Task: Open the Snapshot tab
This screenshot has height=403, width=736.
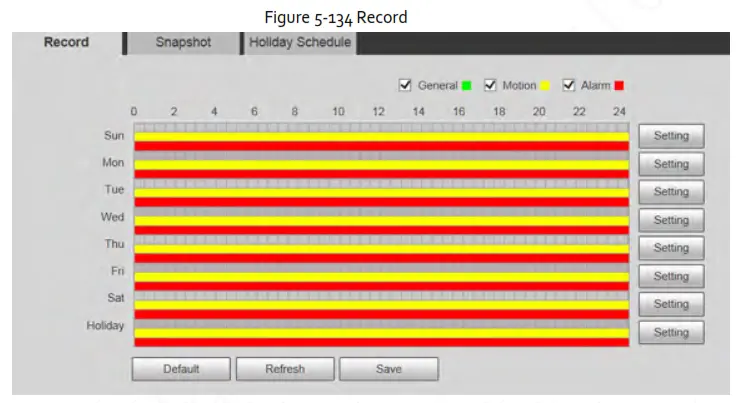Action: click(x=184, y=43)
